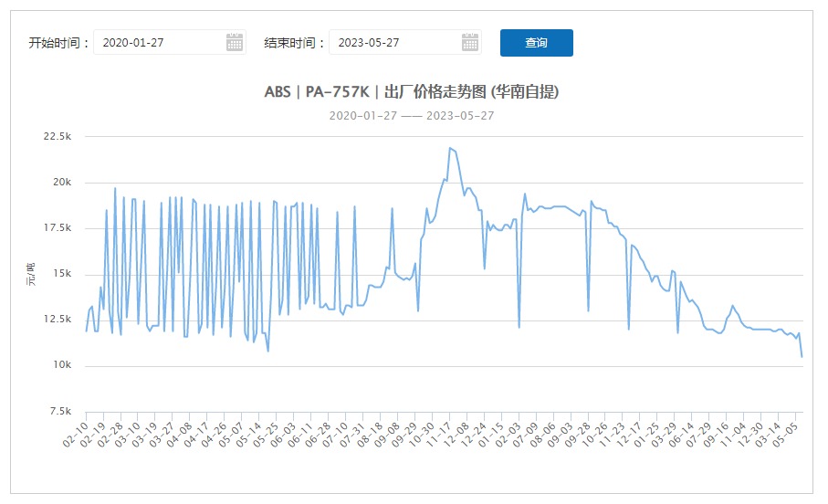Screen dimensions: 828x504
Task: Click the chart subtitle date range
Action: [412, 116]
